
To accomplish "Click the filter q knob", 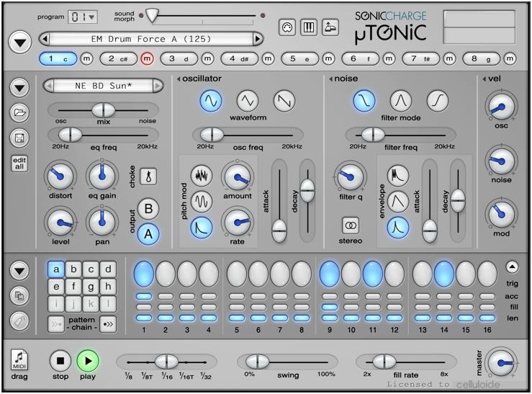I will (x=351, y=176).
